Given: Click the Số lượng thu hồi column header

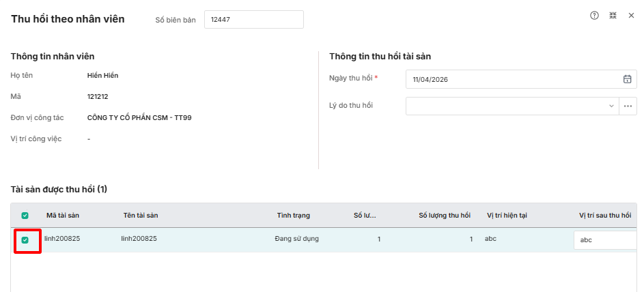Looking at the screenshot, I should point(445,216).
